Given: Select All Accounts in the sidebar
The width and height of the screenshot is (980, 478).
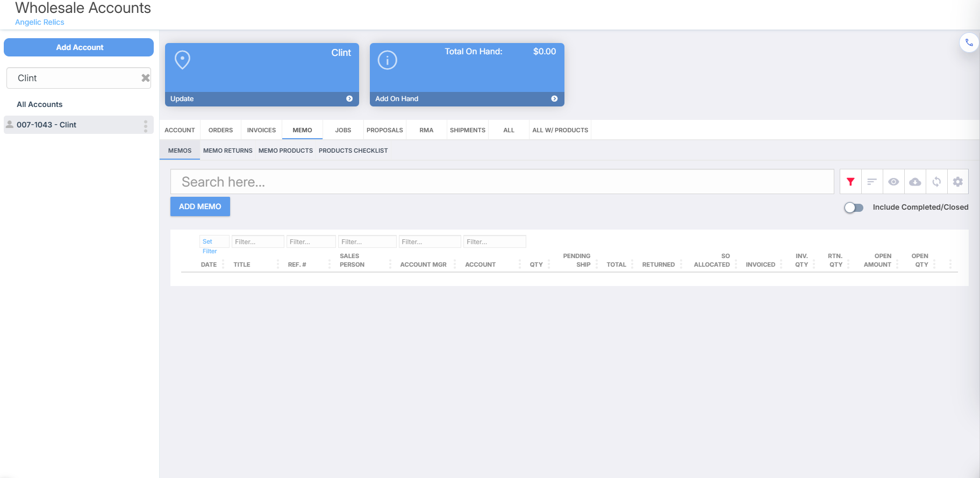Looking at the screenshot, I should click(x=39, y=104).
